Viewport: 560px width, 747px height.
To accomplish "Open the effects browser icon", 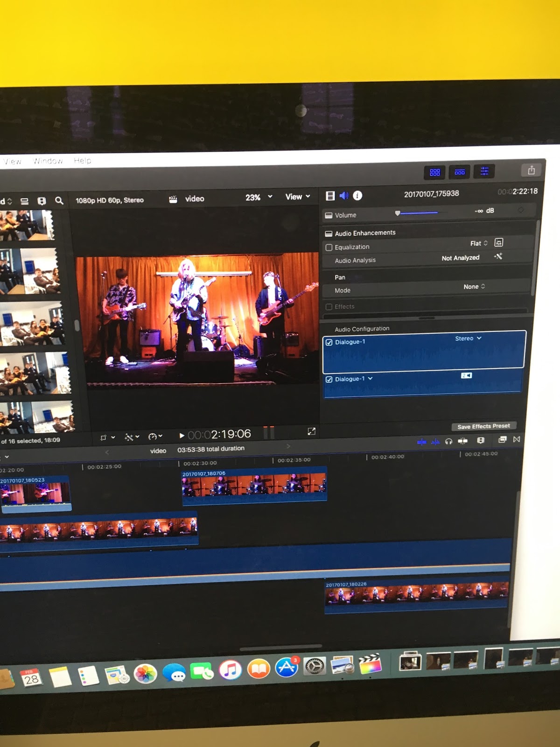I will 502,439.
